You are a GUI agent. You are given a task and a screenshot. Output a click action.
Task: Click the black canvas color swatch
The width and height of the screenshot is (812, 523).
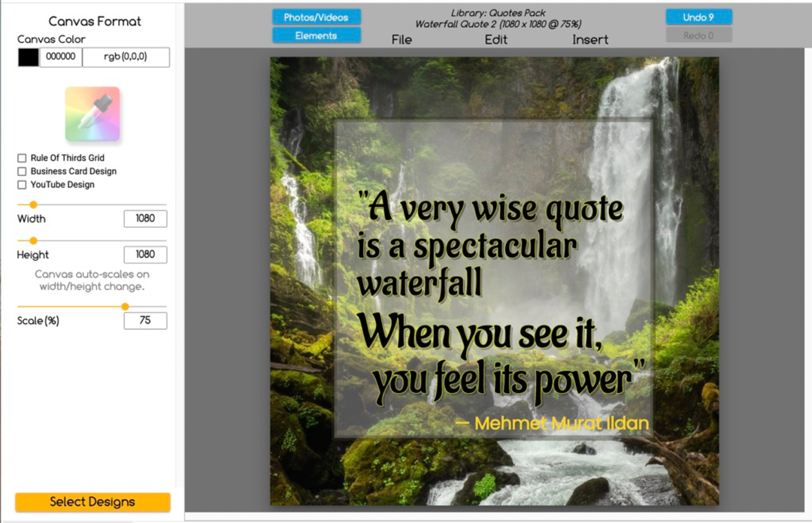click(x=29, y=57)
